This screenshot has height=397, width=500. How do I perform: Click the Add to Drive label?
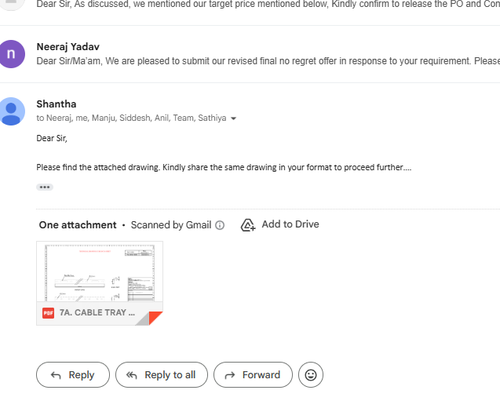[290, 224]
